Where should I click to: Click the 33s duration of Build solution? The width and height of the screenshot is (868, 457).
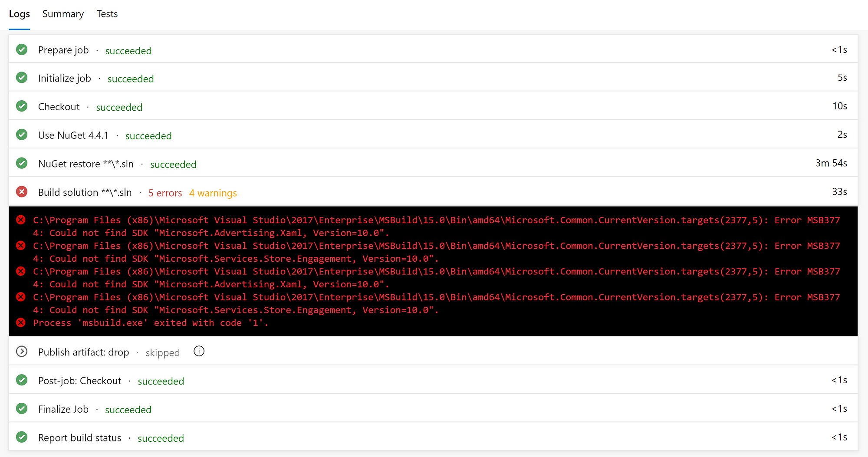(839, 192)
